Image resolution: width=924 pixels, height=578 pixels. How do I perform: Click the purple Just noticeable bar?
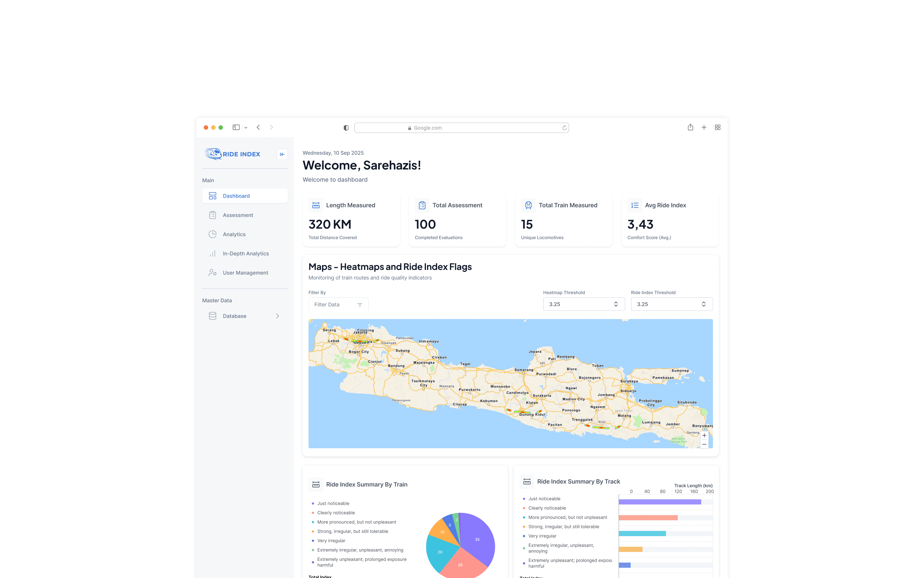[660, 502]
